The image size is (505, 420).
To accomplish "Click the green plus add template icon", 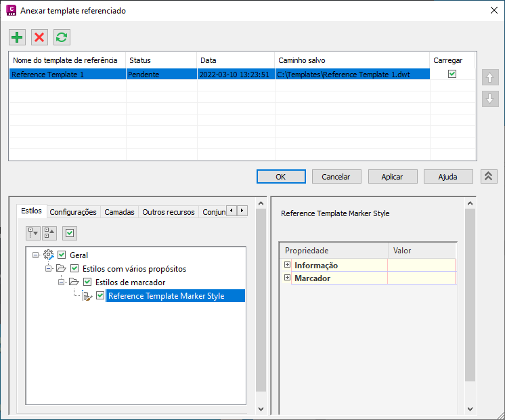I will pos(17,37).
